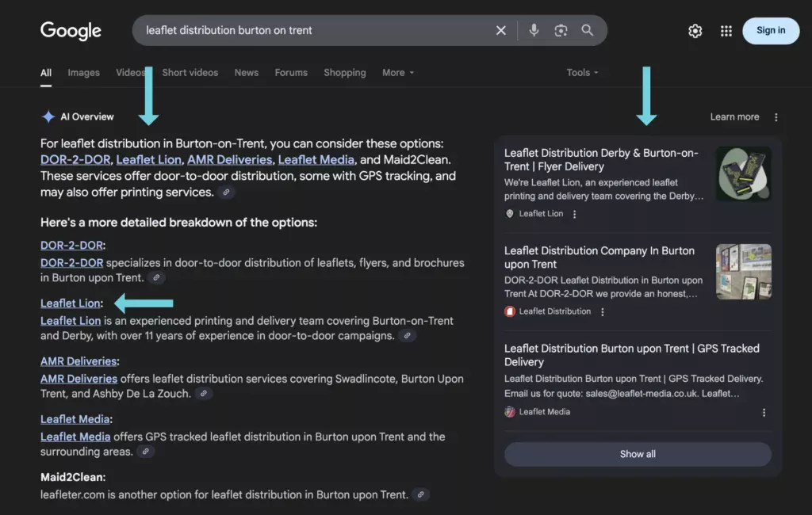Open Google Lens image search icon

tap(561, 30)
